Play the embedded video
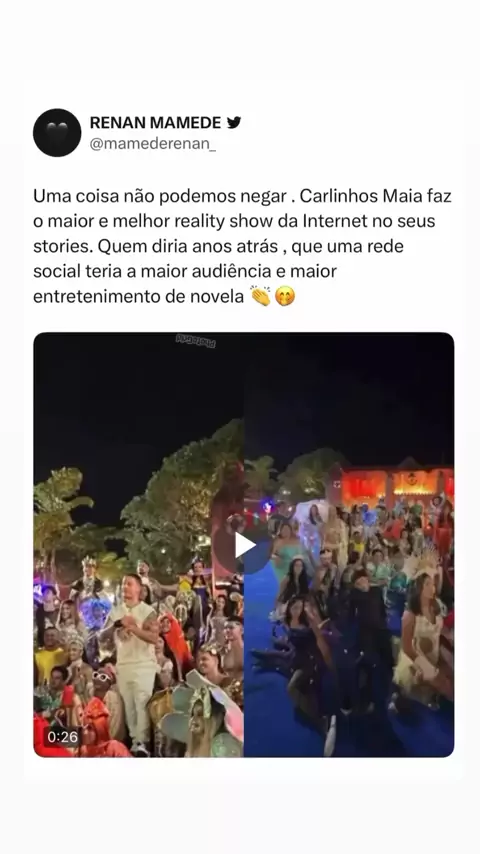 (244, 545)
